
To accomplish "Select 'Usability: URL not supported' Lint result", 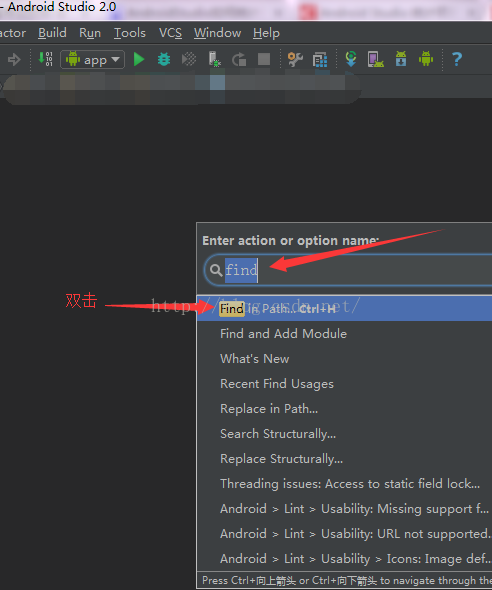I will point(344,534).
